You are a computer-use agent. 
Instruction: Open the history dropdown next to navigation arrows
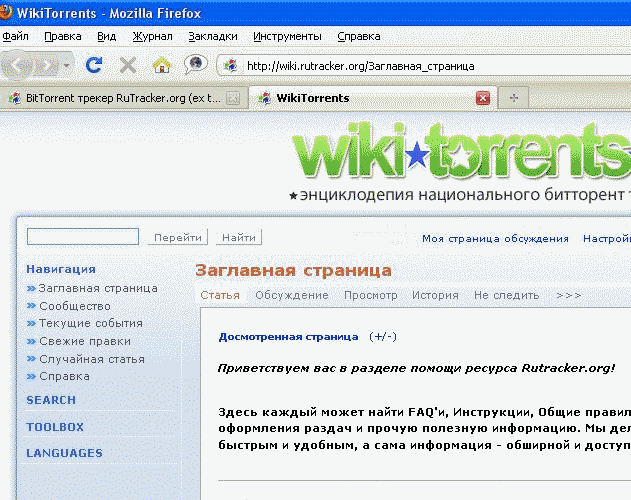pos(67,66)
